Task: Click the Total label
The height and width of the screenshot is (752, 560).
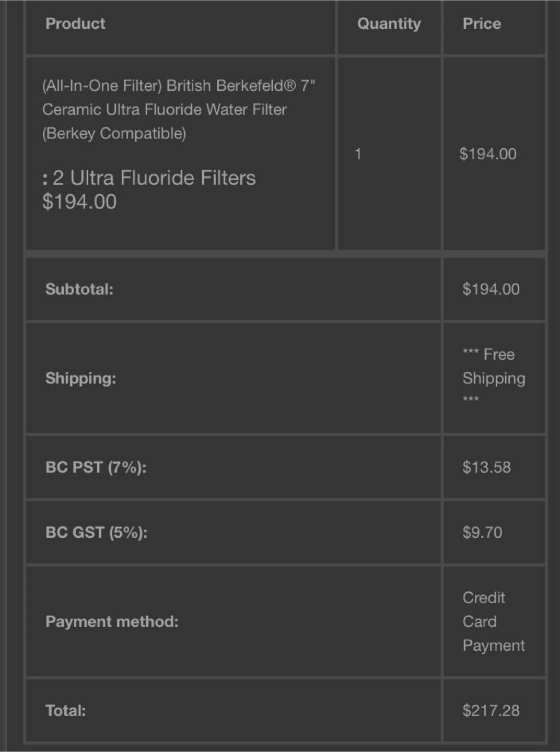Action: 66,711
